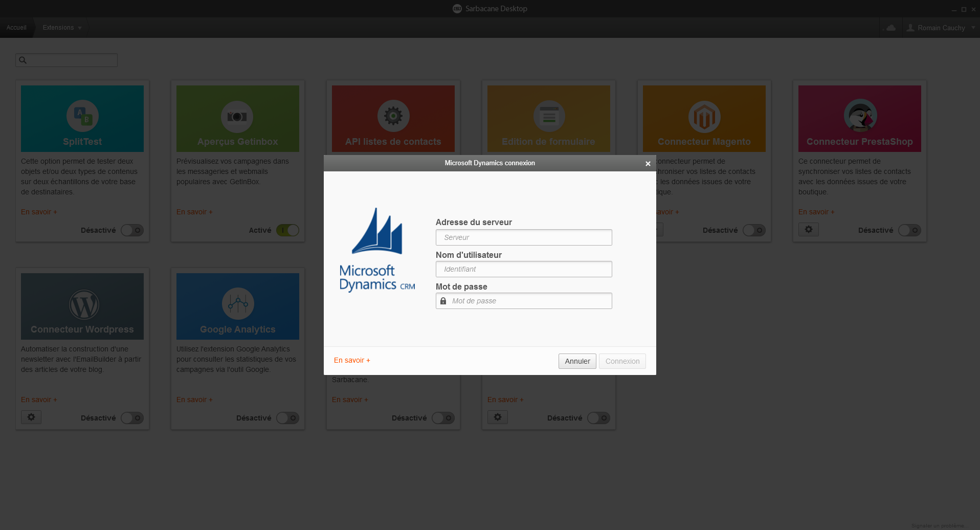The image size is (980, 530).
Task: Click the Connecteur Magento logo icon
Action: 704,117
